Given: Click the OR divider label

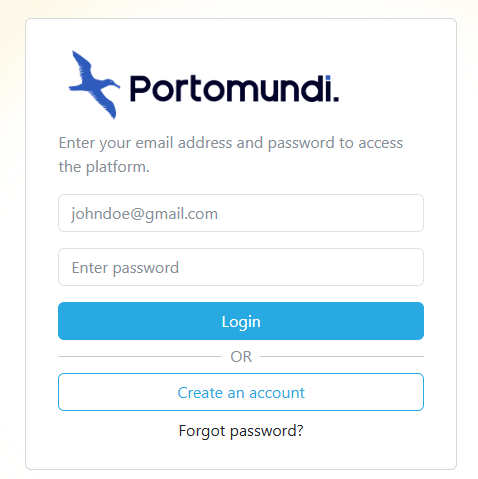Looking at the screenshot, I should (x=241, y=357).
